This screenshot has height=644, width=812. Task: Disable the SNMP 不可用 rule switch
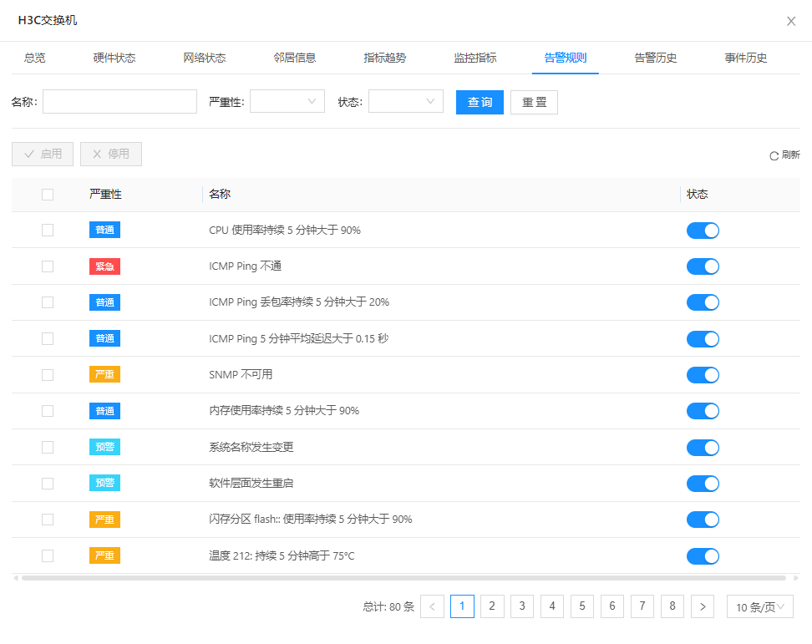[x=703, y=375]
